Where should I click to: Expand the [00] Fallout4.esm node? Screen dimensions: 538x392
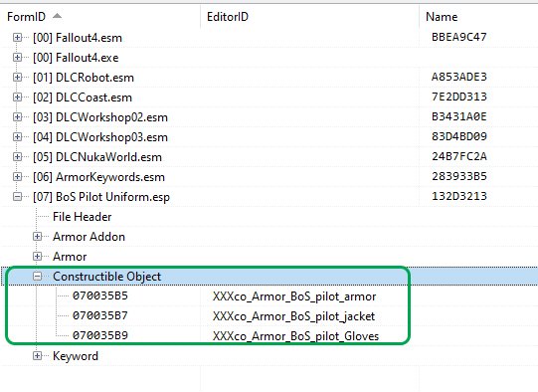[17, 38]
